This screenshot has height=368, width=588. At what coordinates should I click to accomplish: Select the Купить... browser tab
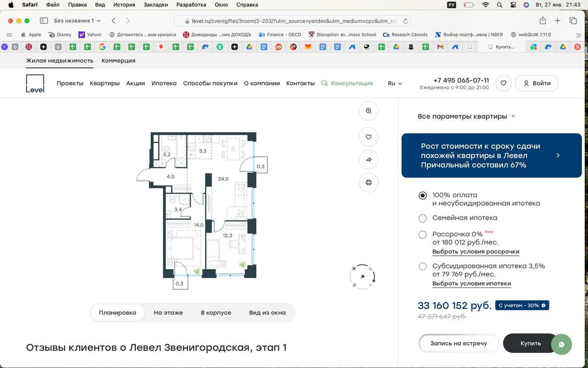(x=500, y=47)
